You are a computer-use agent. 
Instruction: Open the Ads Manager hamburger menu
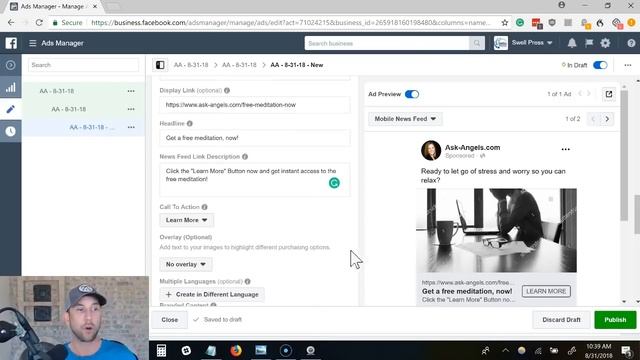(x=33, y=43)
